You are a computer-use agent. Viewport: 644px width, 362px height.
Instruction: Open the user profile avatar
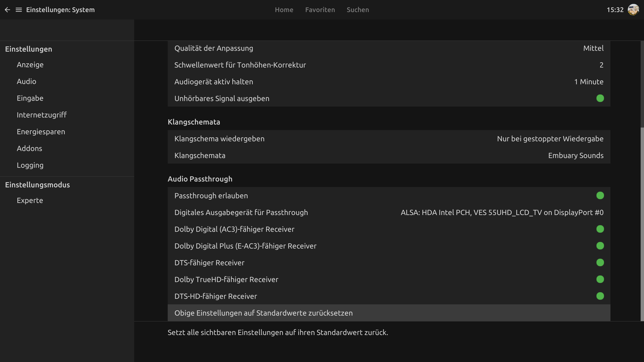[633, 10]
